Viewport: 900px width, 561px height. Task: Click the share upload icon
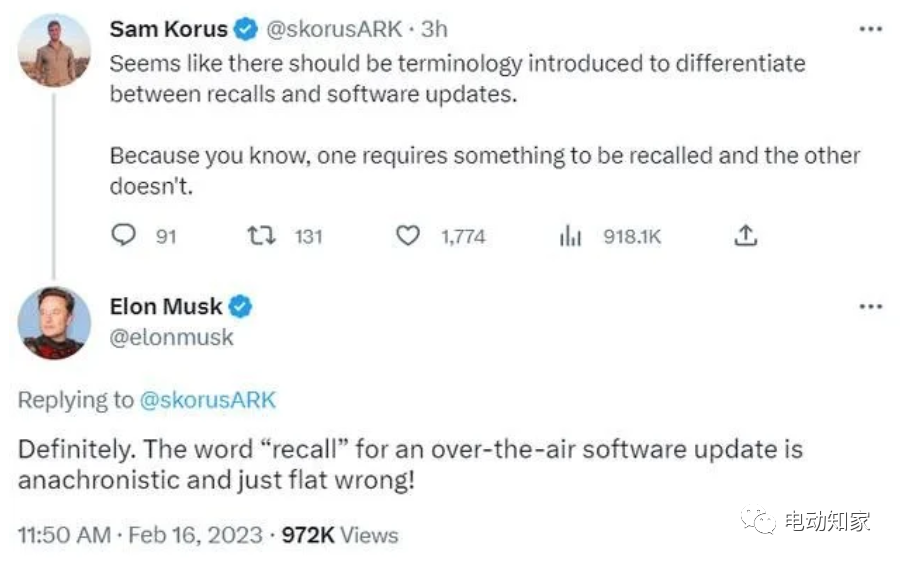[x=746, y=236]
